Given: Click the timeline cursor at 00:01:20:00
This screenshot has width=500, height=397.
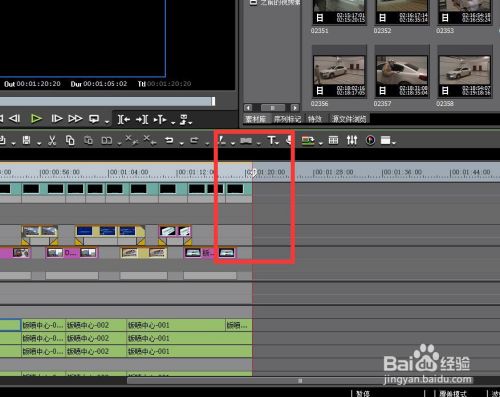Looking at the screenshot, I should [253, 172].
